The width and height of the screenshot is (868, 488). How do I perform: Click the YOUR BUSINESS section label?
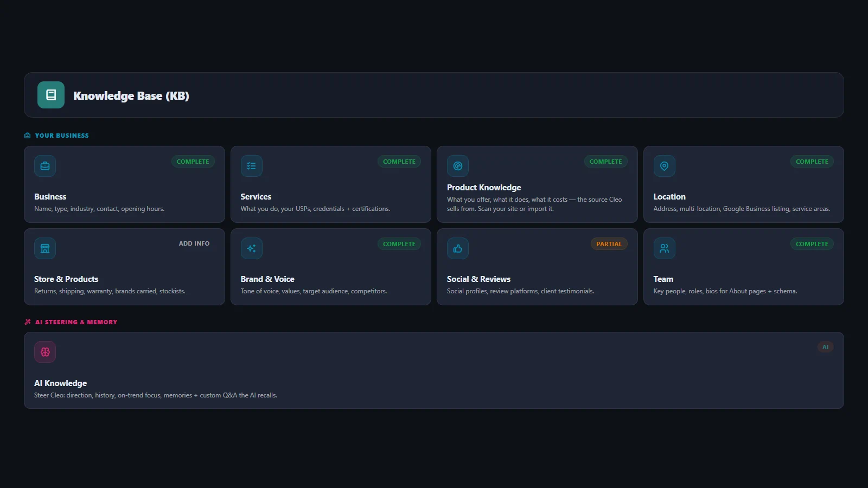pyautogui.click(x=62, y=136)
